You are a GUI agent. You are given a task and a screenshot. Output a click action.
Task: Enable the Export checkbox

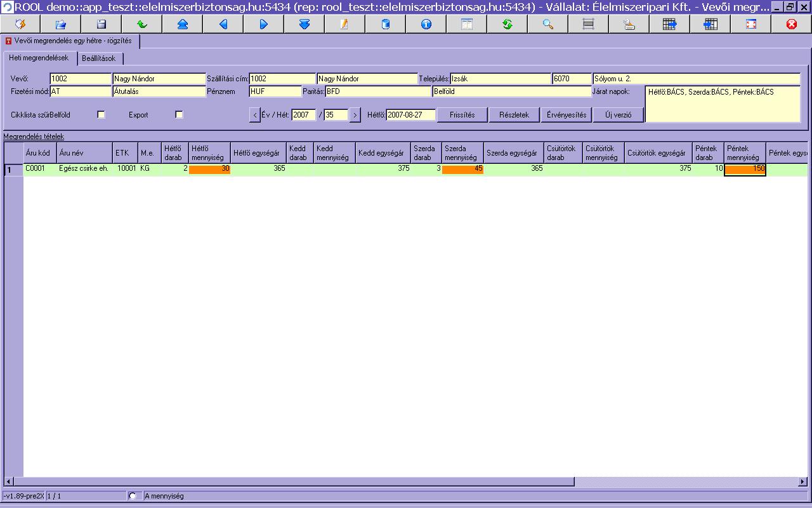pyautogui.click(x=179, y=115)
